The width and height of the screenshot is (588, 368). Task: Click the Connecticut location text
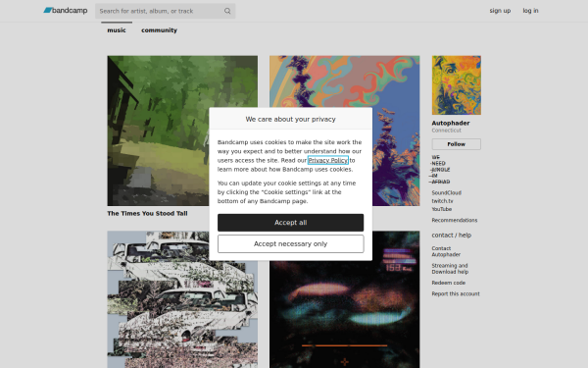click(x=446, y=131)
